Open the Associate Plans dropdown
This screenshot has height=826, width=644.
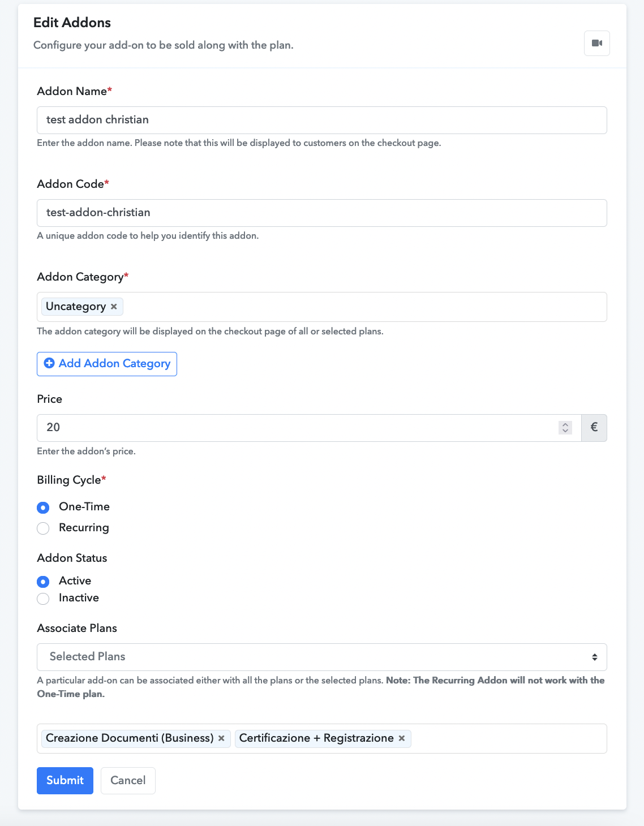click(x=322, y=657)
